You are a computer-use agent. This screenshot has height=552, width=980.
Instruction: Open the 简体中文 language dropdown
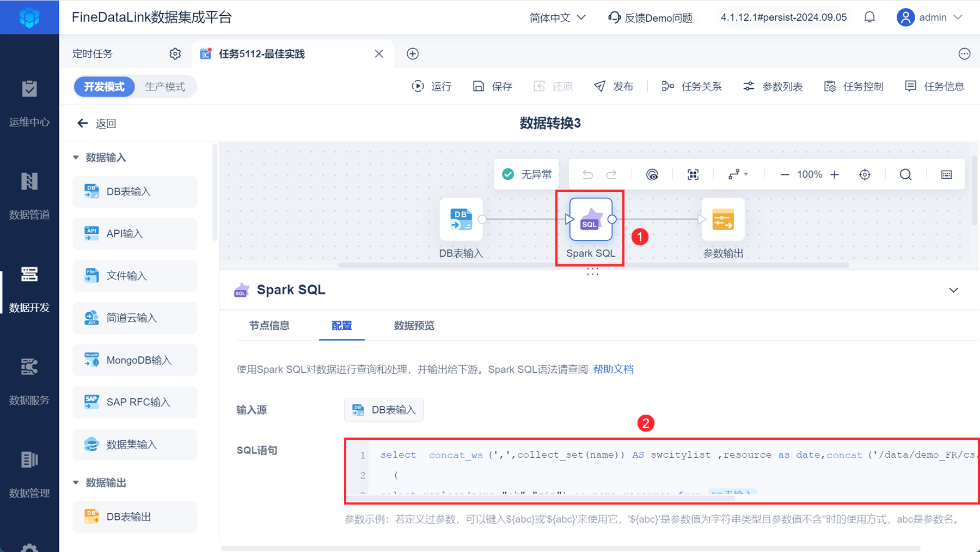(558, 17)
